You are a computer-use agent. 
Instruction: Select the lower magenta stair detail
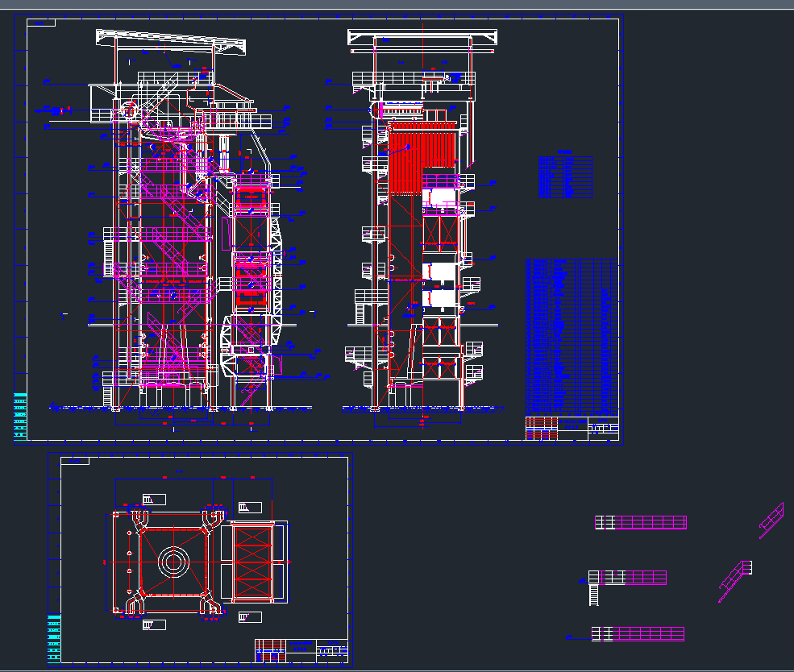[735, 579]
